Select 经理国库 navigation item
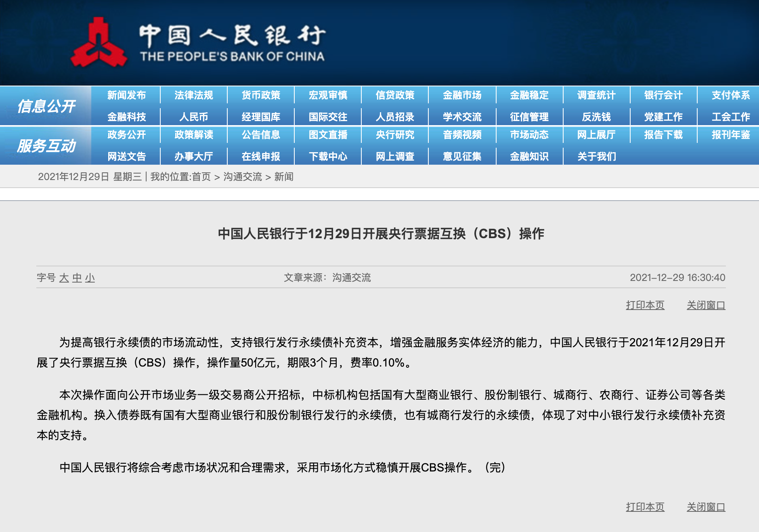This screenshot has height=532, width=759. [x=261, y=117]
